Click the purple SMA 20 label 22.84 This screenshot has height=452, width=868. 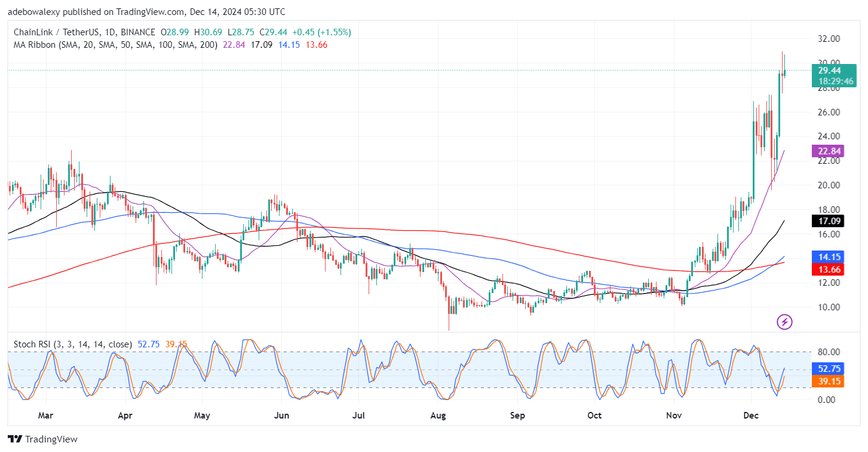tap(829, 151)
